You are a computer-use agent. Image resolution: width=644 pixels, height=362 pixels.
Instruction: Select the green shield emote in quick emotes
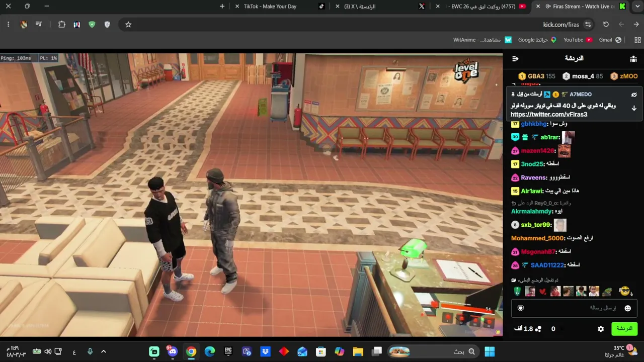click(517, 291)
